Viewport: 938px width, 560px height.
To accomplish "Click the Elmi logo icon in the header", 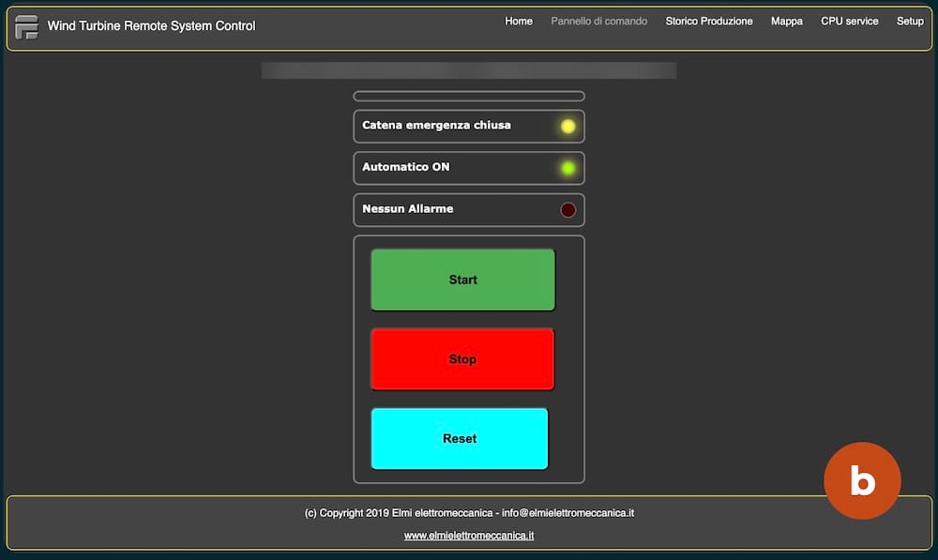I will (x=26, y=27).
